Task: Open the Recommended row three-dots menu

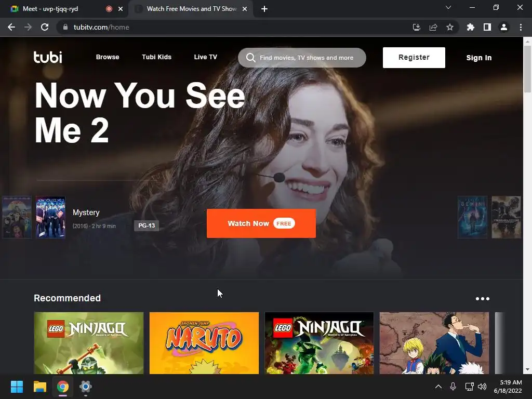Action: click(x=483, y=299)
